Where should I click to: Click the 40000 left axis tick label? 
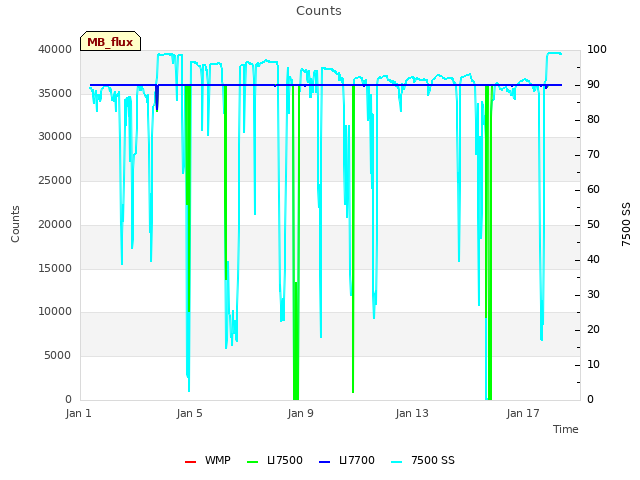pos(55,49)
